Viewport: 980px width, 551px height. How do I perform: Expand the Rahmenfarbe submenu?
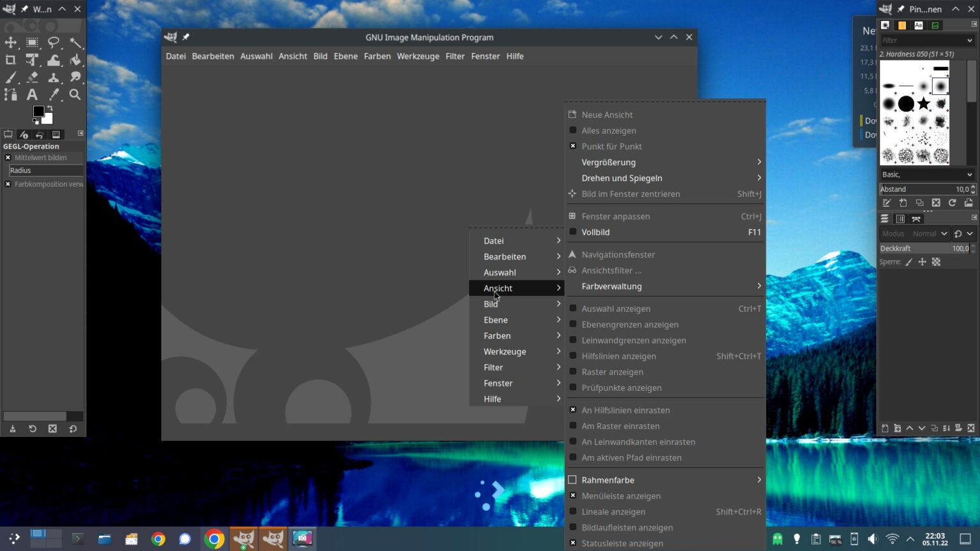tap(665, 480)
